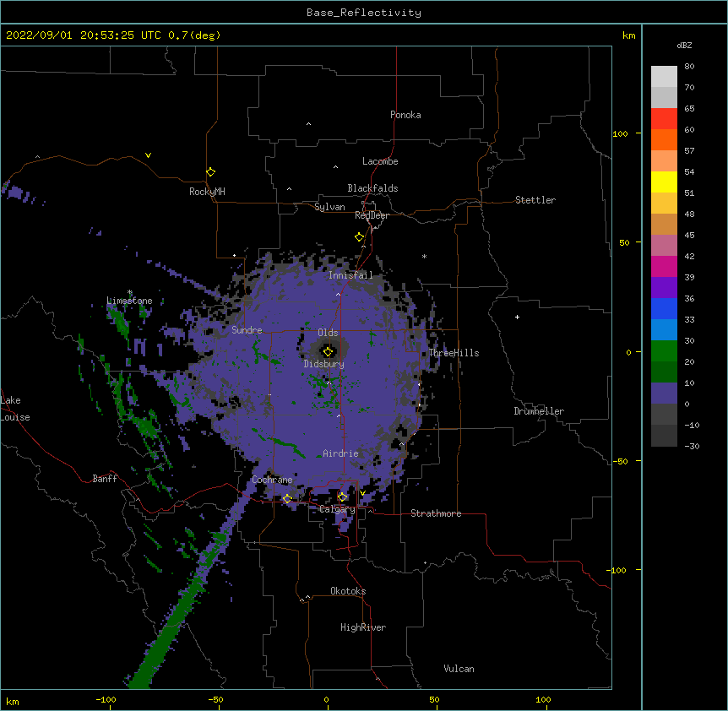This screenshot has width=728, height=711.
Task: Click the -100 tick on the right axis
Action: point(617,570)
